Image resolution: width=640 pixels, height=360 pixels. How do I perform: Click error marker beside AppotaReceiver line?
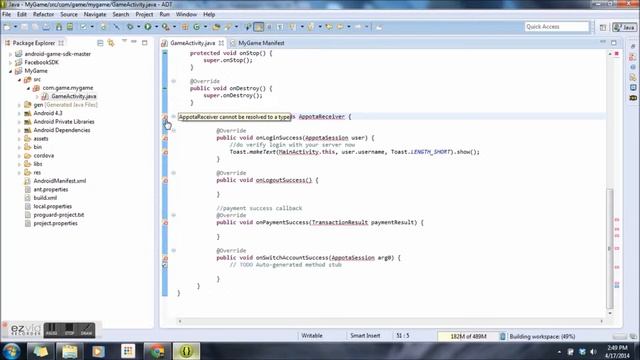[165, 117]
